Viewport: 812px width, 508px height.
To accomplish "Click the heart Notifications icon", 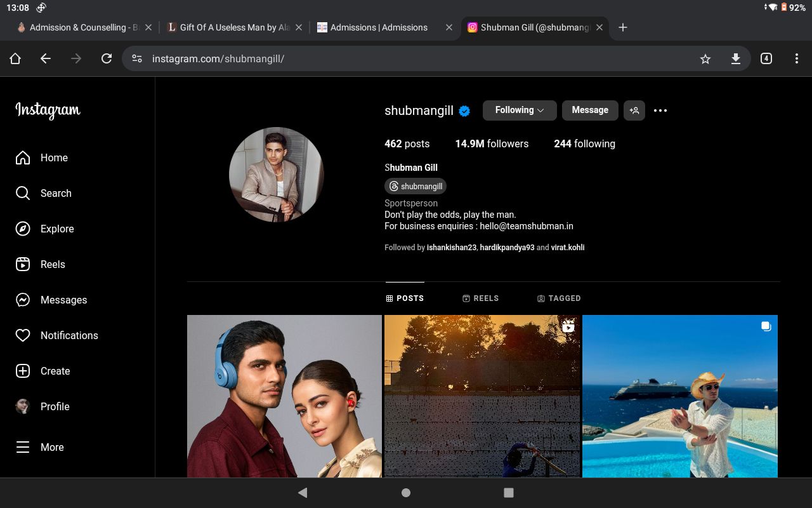I will click(23, 335).
